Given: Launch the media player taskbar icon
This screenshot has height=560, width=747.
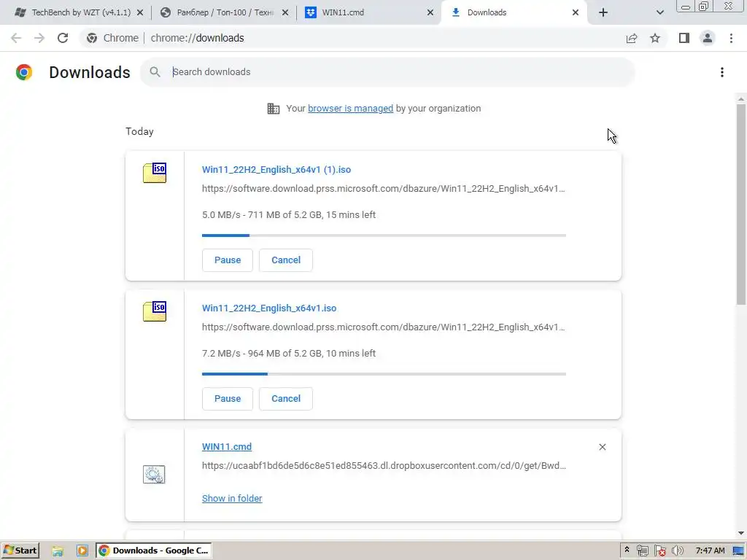Looking at the screenshot, I should pos(82,551).
